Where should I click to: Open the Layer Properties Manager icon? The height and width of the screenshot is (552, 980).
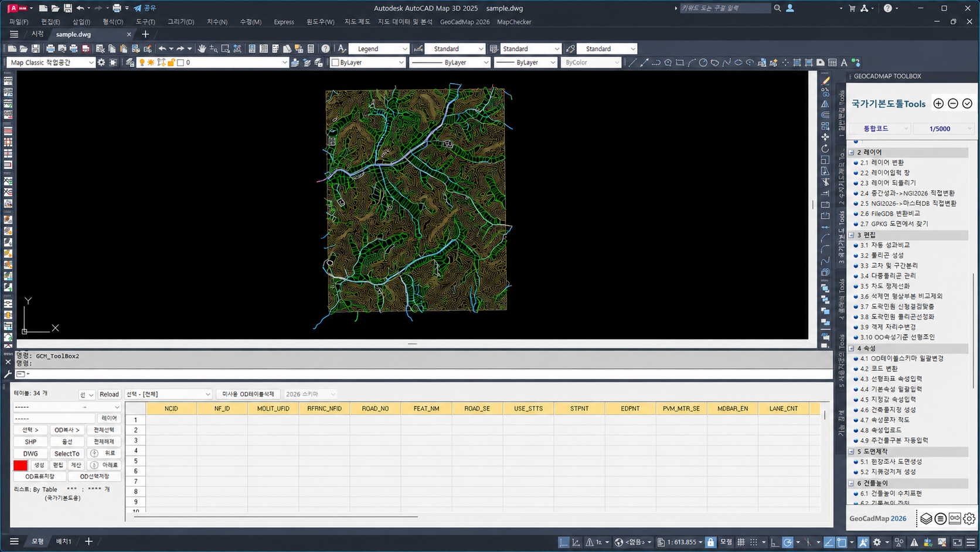(x=130, y=62)
